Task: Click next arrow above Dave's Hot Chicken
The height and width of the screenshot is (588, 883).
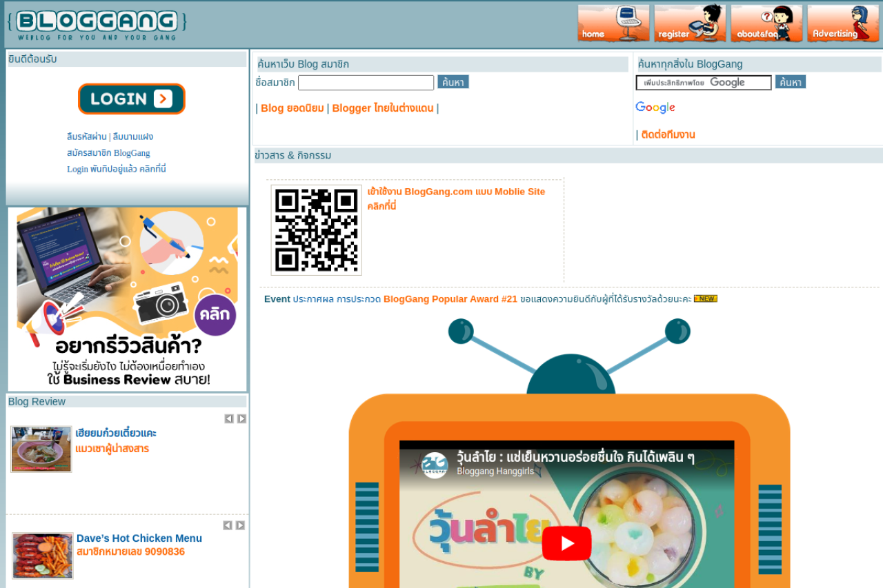Action: point(240,525)
